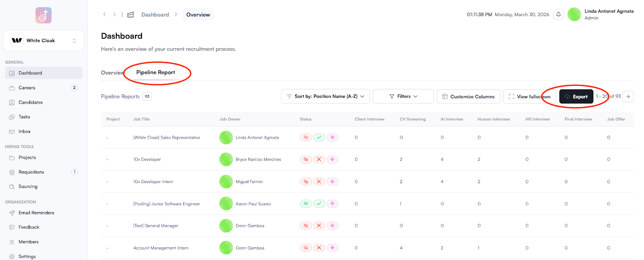The height and width of the screenshot is (260, 644).
Task: Open Dashboard in the sidebar
Action: [43, 73]
